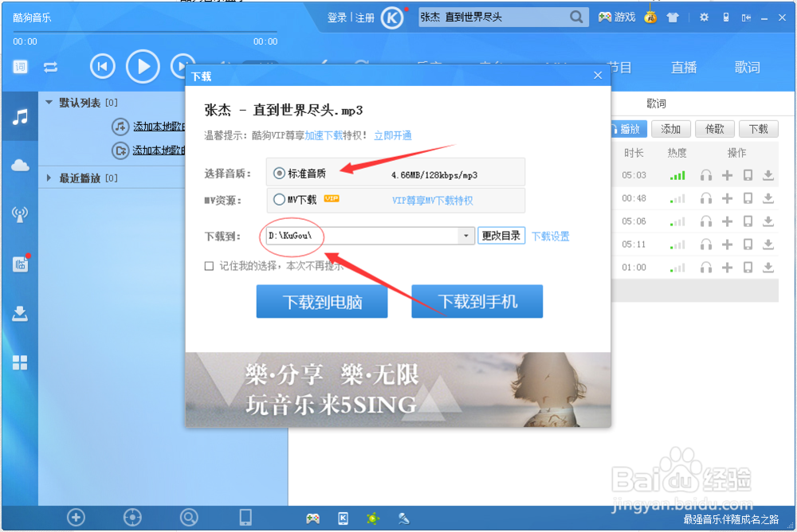Click the 立即开通 VIP link

pyautogui.click(x=394, y=135)
